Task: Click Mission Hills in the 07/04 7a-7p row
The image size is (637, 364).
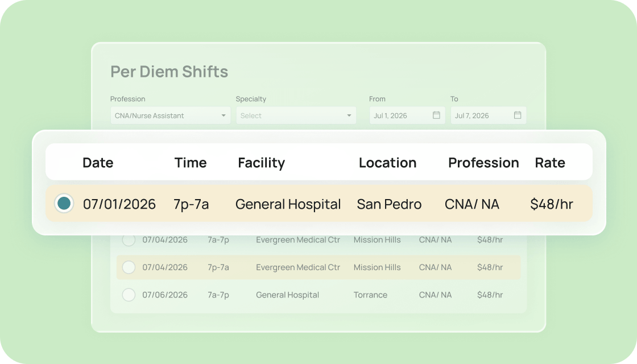Action: (x=377, y=239)
